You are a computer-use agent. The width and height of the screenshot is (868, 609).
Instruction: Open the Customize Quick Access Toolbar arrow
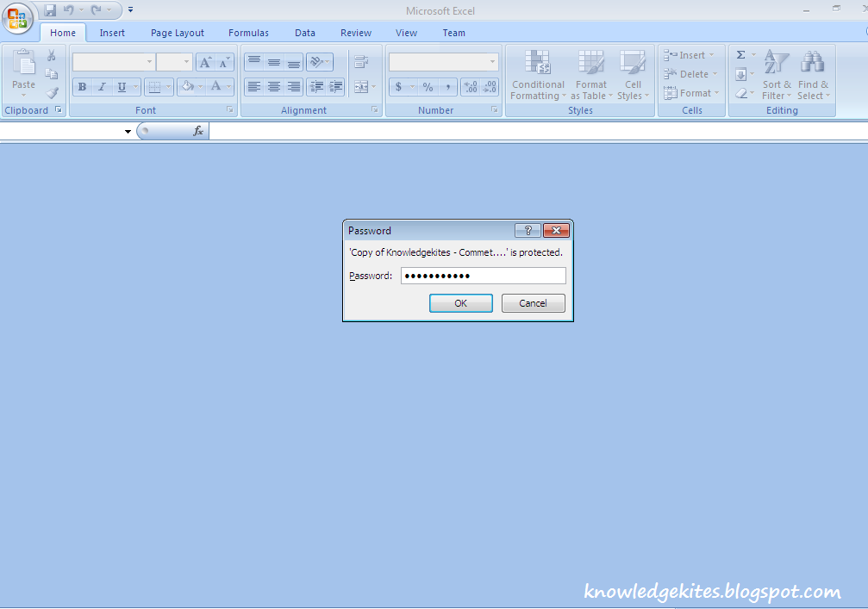(131, 10)
